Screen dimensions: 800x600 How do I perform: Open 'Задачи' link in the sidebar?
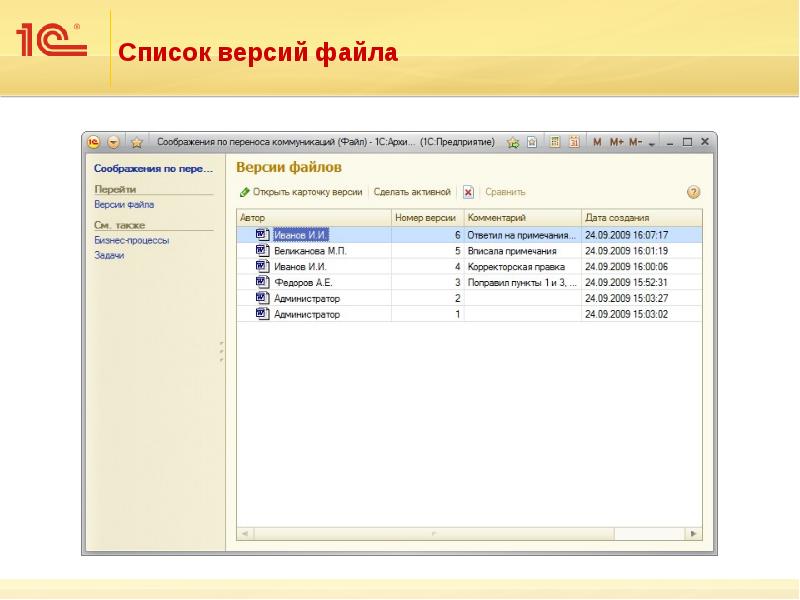(109, 255)
